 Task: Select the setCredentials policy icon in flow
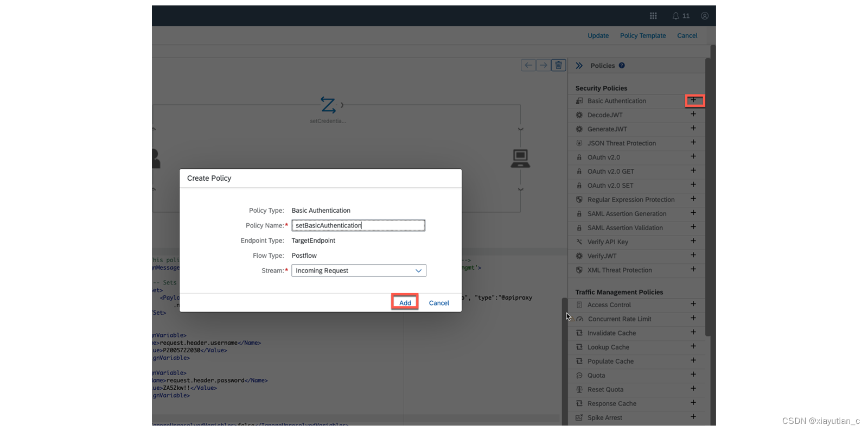coord(328,105)
